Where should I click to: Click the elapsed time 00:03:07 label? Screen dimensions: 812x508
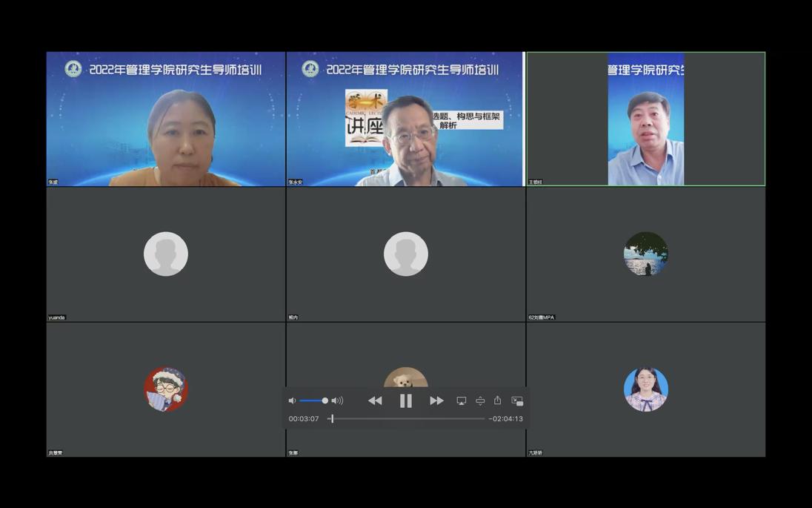[304, 419]
